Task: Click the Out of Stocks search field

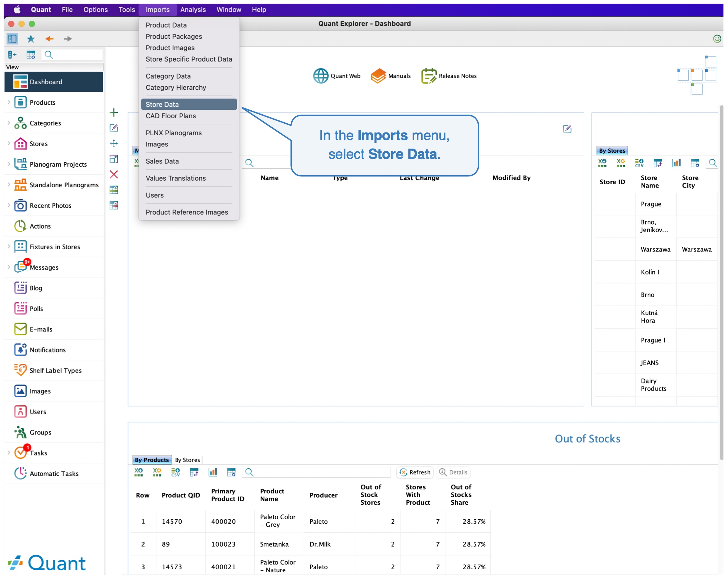Action: click(316, 472)
